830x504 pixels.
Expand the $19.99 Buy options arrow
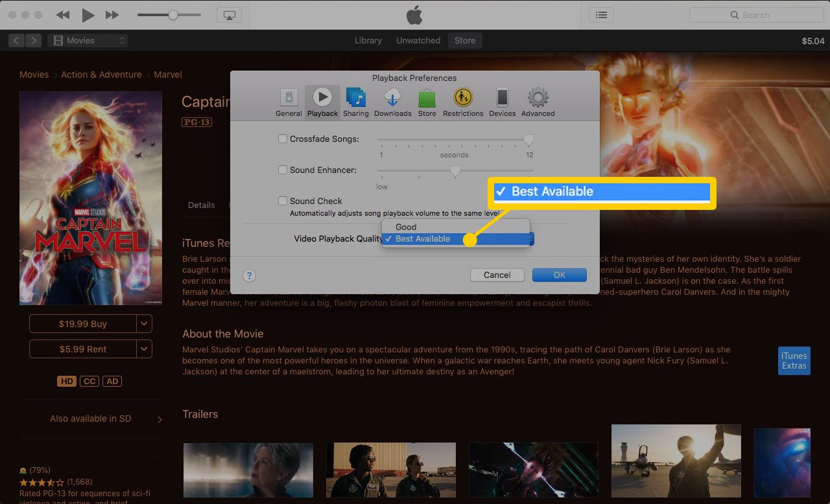coord(144,323)
